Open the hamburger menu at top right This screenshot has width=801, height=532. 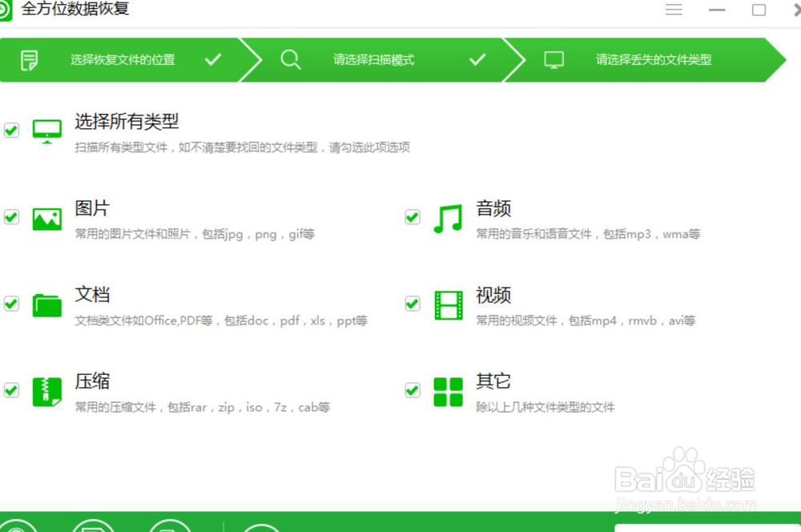pos(674,10)
